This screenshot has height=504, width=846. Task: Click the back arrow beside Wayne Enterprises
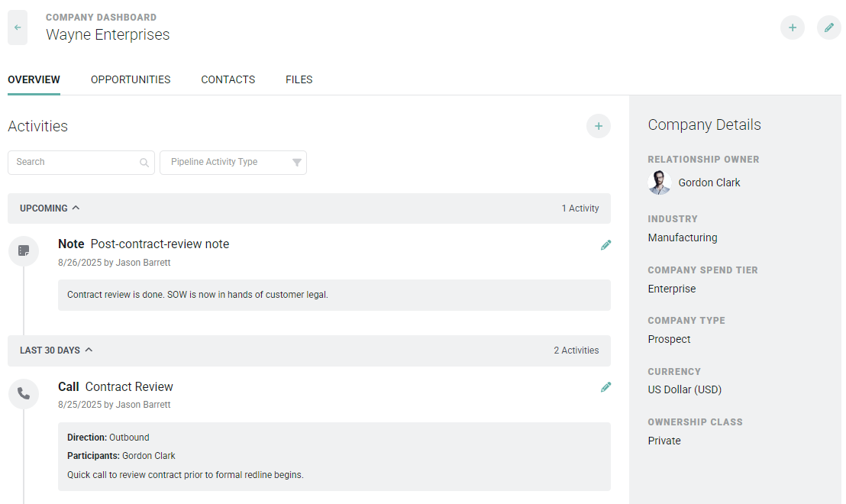pos(18,27)
